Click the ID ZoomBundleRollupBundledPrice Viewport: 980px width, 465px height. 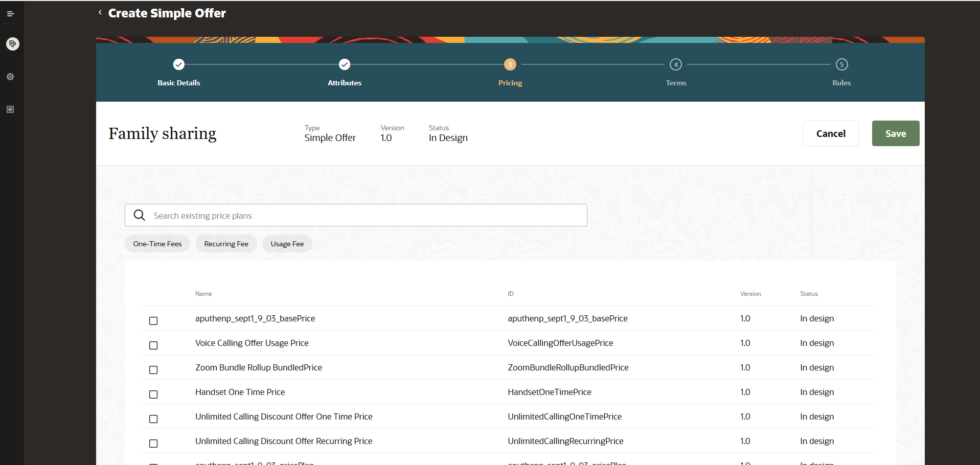[568, 367]
